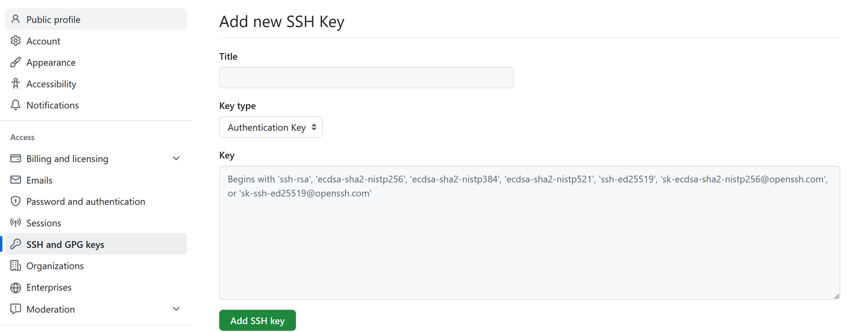Open the Billing and licensing card icon
The width and height of the screenshot is (868, 332).
click(16, 158)
